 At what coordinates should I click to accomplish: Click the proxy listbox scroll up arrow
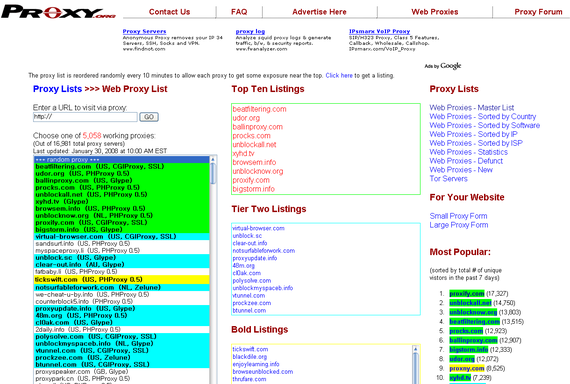pos(213,160)
